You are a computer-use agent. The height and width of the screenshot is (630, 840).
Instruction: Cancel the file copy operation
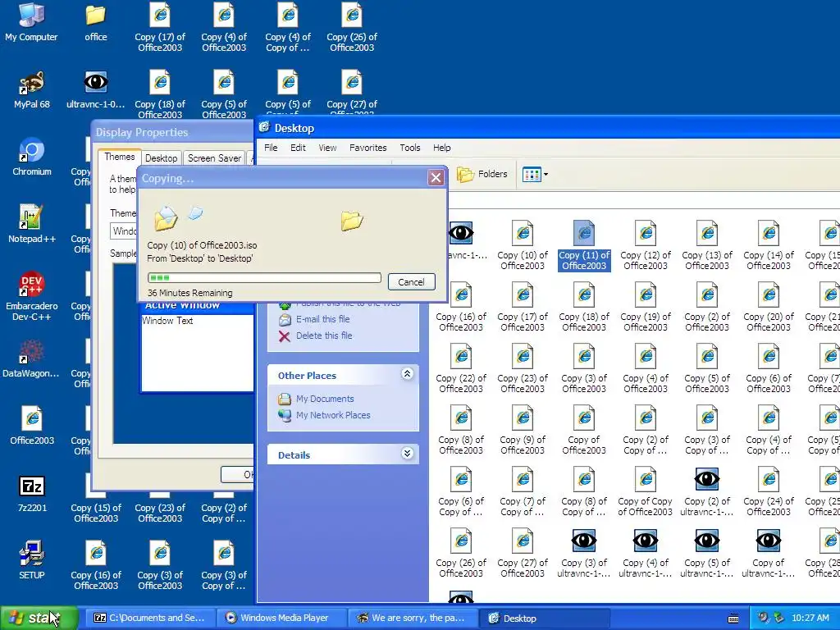coord(412,282)
